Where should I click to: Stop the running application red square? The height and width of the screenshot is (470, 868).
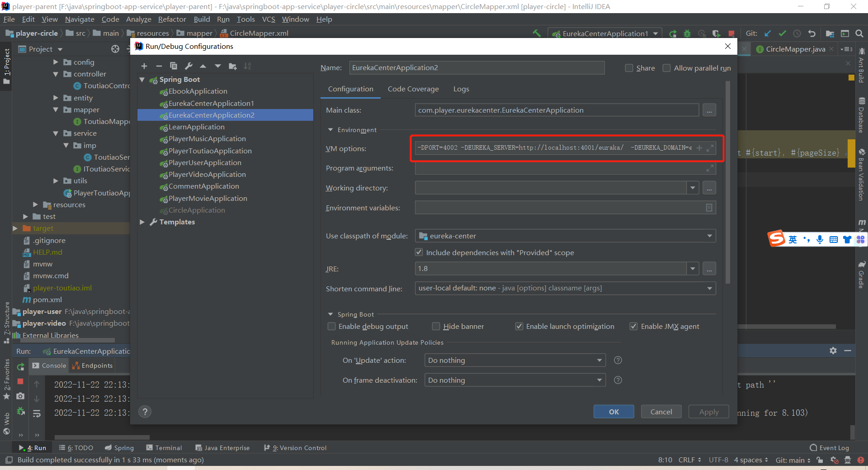[731, 33]
